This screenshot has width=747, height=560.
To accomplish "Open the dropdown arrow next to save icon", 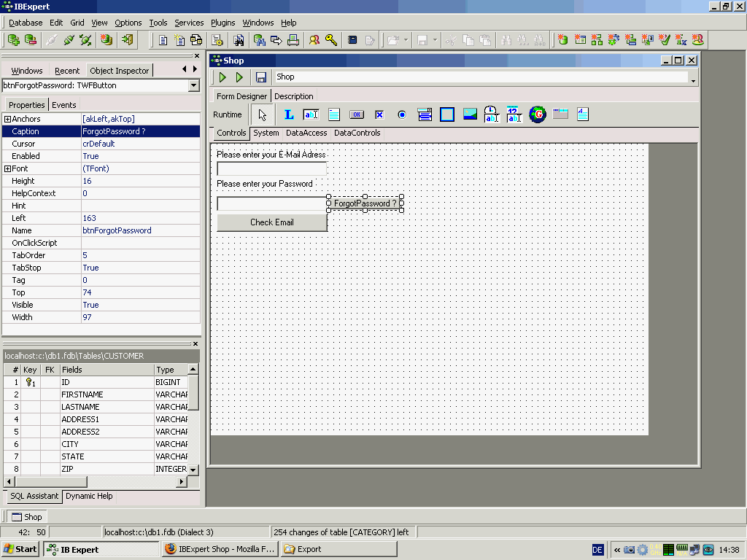I will click(435, 41).
